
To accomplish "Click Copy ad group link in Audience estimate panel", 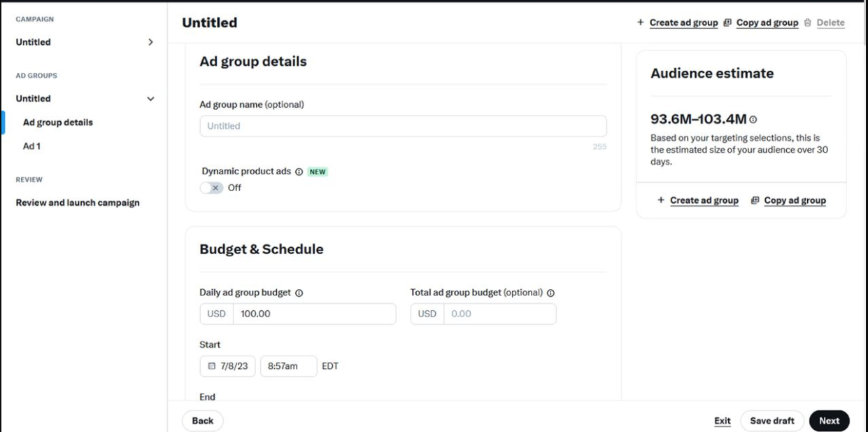I will click(x=795, y=200).
